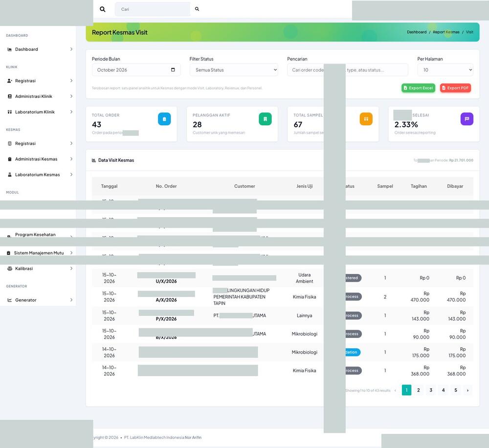Click the Sistem Manajemen Mutu icon
489x448 pixels.
[x=8, y=253]
